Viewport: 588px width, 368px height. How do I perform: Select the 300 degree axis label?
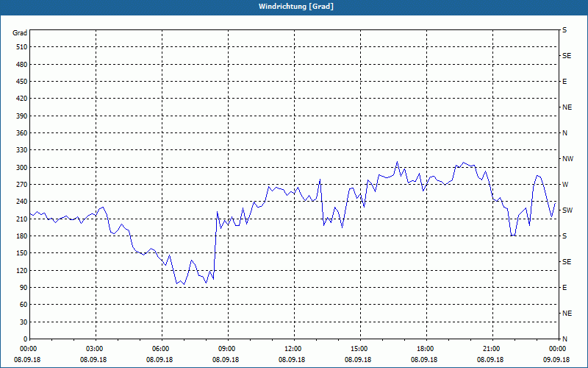point(22,168)
